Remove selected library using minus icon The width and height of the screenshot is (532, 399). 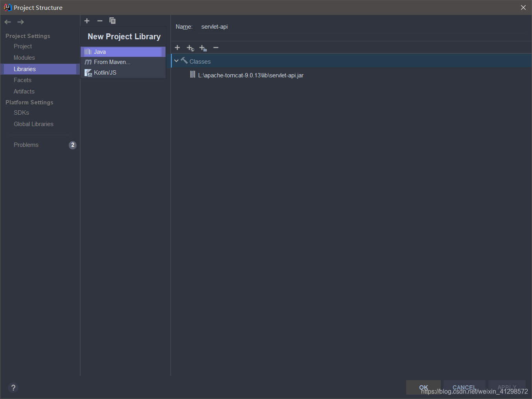pos(99,20)
